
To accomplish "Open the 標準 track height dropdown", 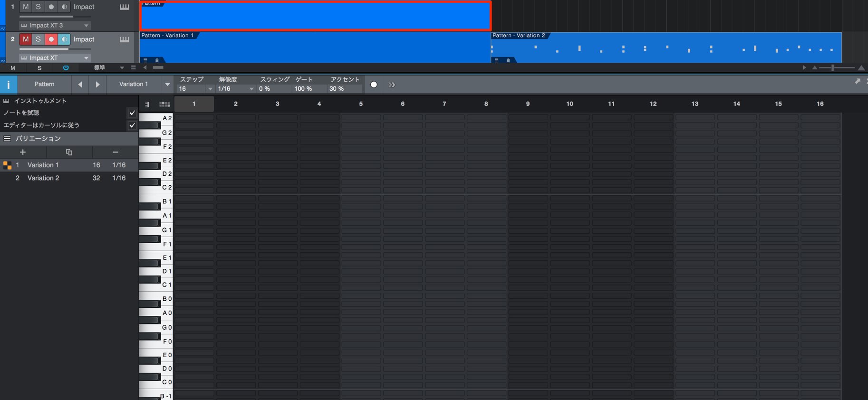I will [x=108, y=68].
